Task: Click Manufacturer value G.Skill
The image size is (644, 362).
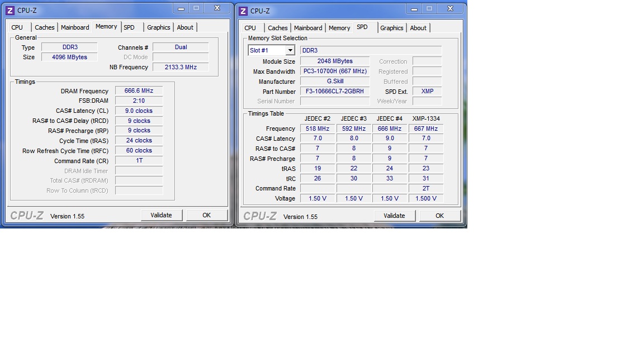Action: pyautogui.click(x=335, y=81)
